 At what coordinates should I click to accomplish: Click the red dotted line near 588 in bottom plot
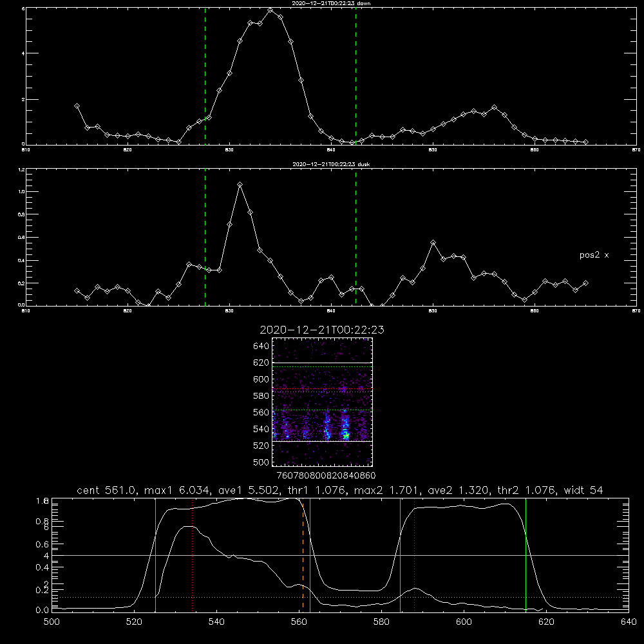(x=414, y=555)
